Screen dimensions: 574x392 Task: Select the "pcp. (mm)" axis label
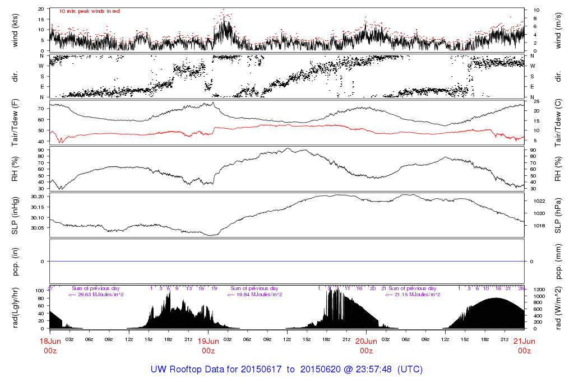558,262
